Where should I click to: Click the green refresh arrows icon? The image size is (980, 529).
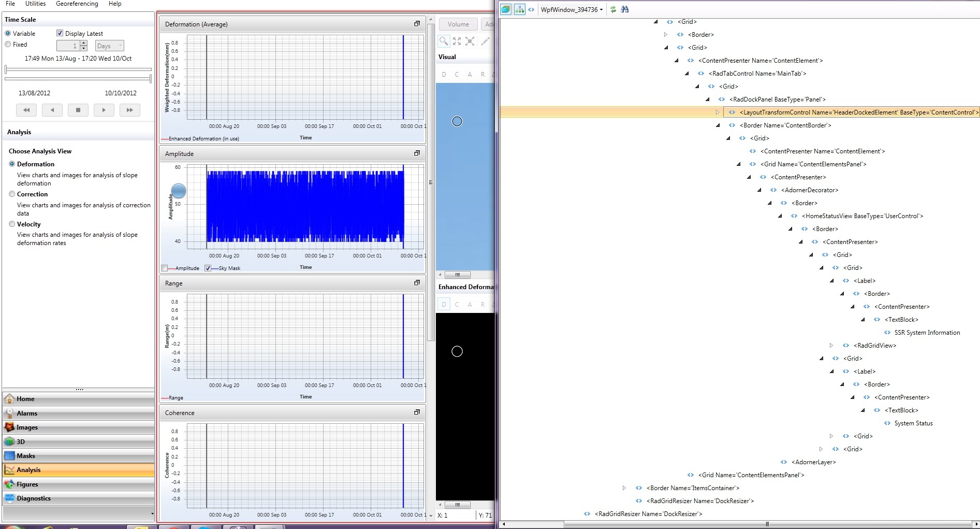[613, 9]
